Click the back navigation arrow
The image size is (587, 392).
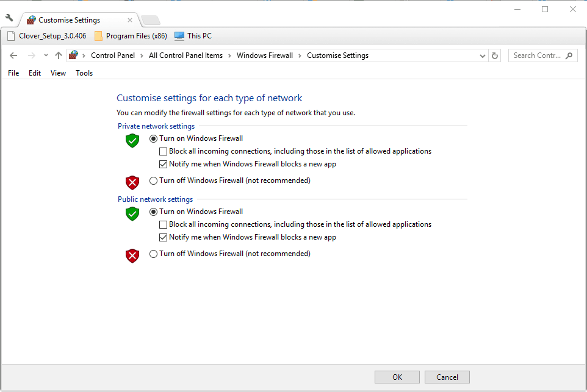13,55
